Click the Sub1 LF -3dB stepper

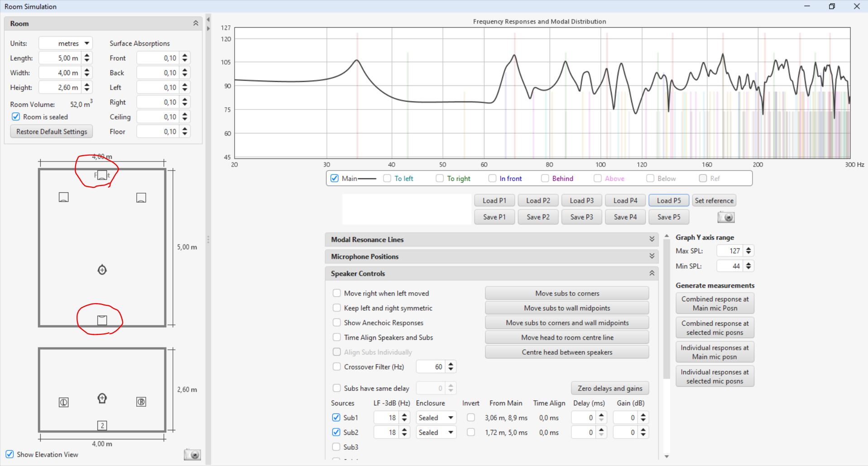[x=405, y=418]
